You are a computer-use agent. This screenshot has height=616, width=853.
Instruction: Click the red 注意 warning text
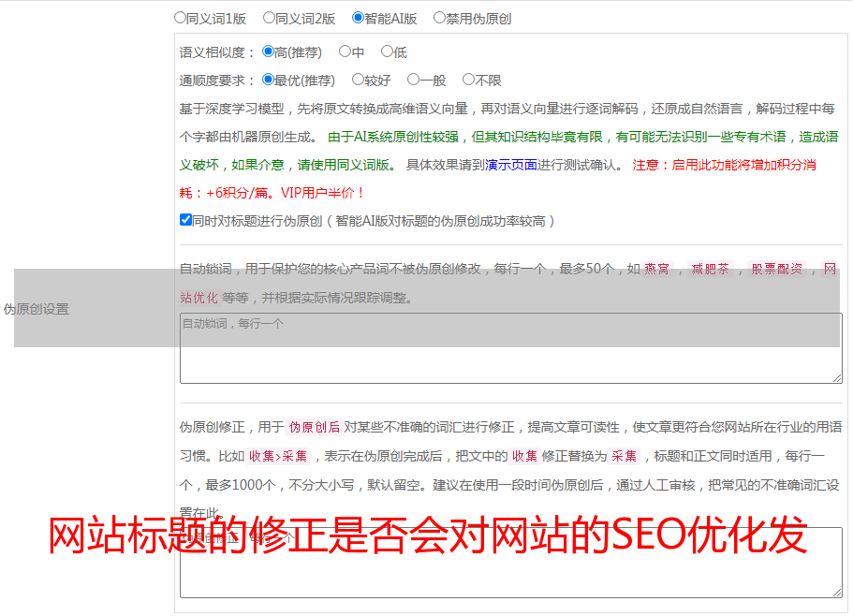[x=498, y=179]
